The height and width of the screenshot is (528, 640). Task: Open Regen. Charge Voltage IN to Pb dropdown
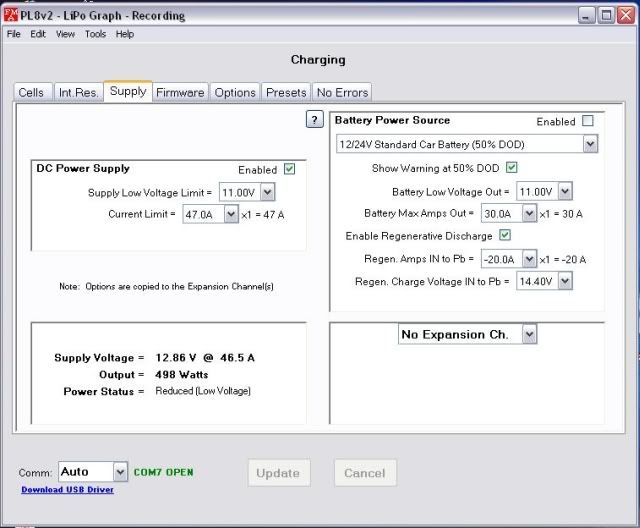coord(565,282)
